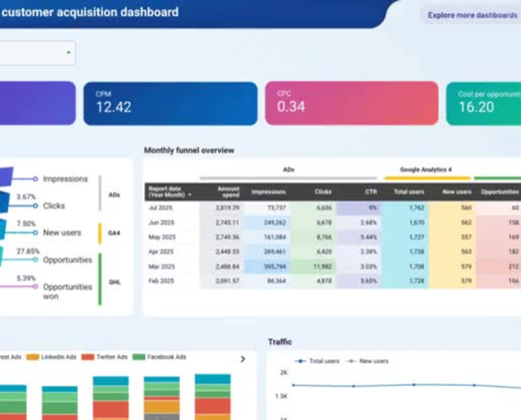Toggle the Twitter Ads legend swatch
Viewport: 521px width, 420px height.
click(88, 357)
